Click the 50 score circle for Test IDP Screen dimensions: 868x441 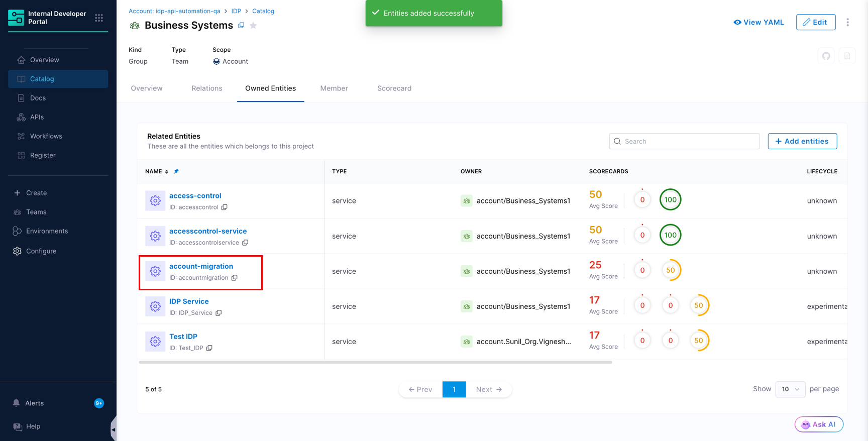click(699, 340)
